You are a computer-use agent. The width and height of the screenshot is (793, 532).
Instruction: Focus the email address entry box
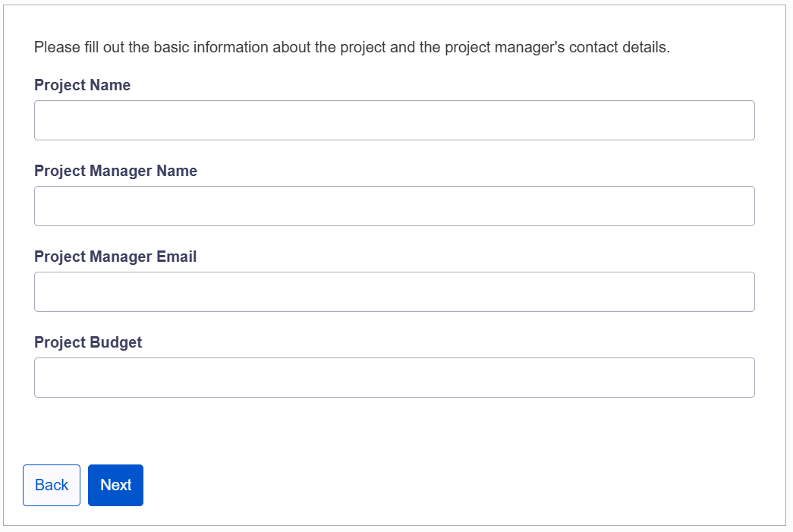point(394,291)
